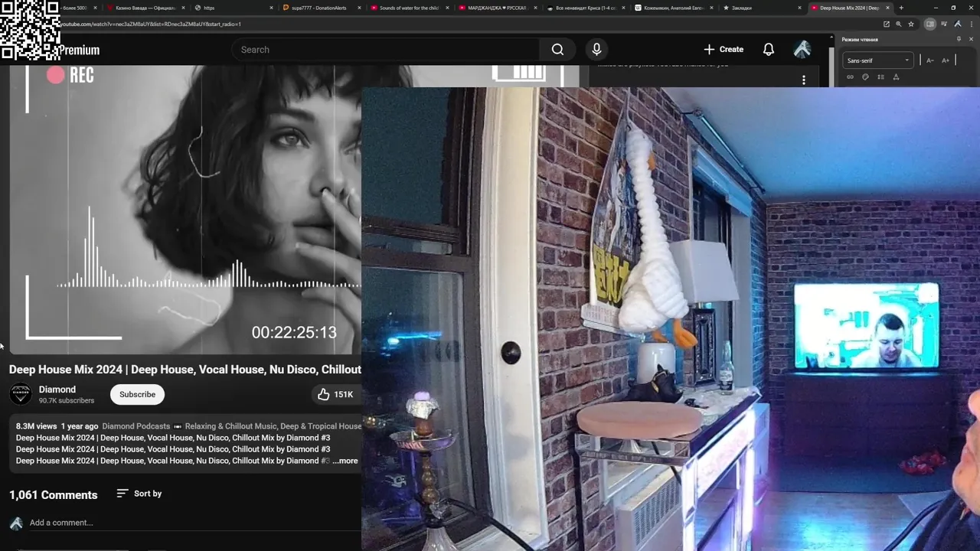Open the YouTube account avatar menu
The width and height of the screenshot is (980, 551).
click(802, 50)
